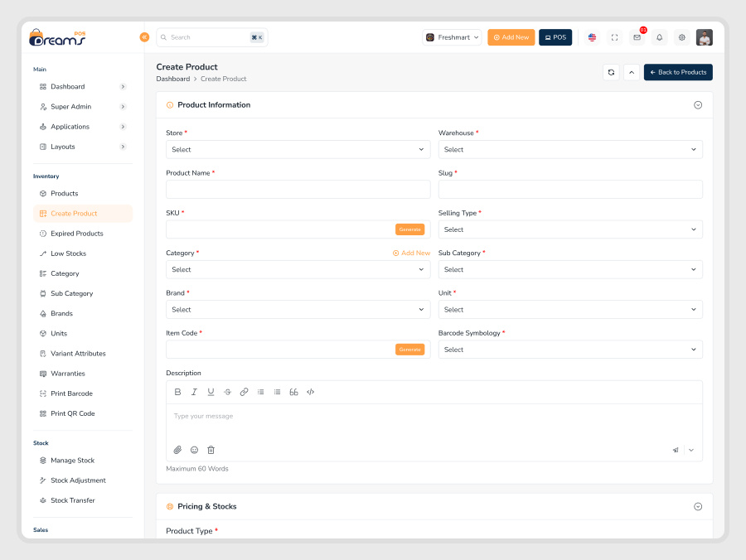
Task: Expand the Pricing & Stocks section
Action: point(697,505)
